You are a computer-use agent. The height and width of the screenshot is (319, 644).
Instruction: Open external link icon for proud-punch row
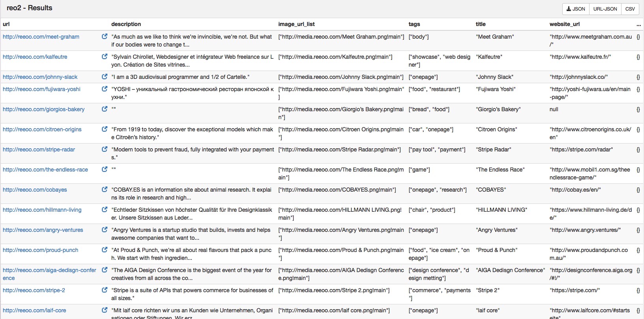(x=105, y=250)
